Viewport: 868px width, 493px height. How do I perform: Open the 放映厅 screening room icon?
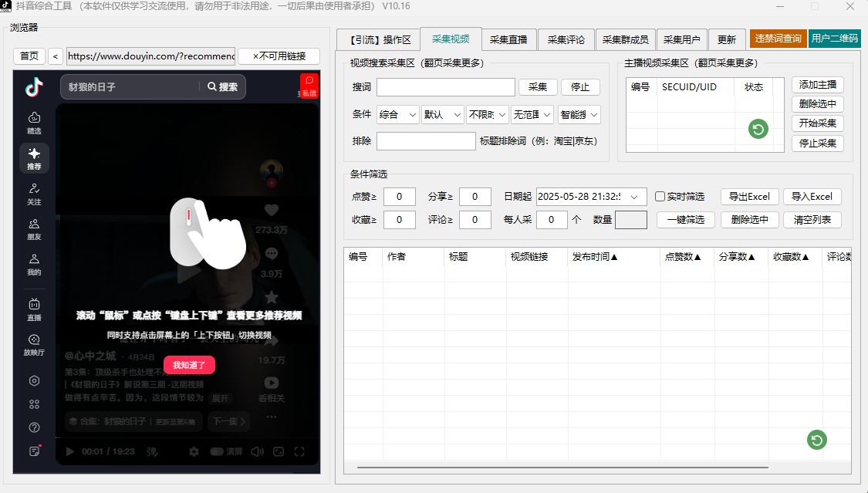click(34, 344)
